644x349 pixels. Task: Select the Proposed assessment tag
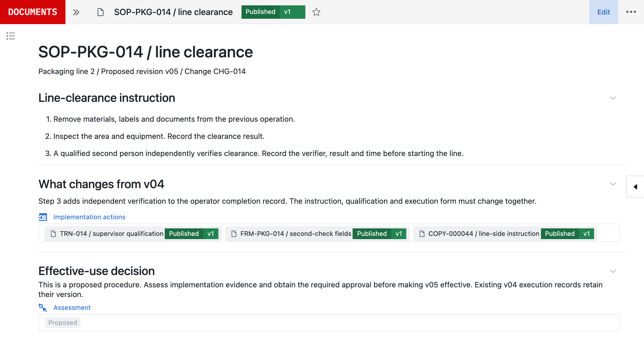click(x=63, y=323)
